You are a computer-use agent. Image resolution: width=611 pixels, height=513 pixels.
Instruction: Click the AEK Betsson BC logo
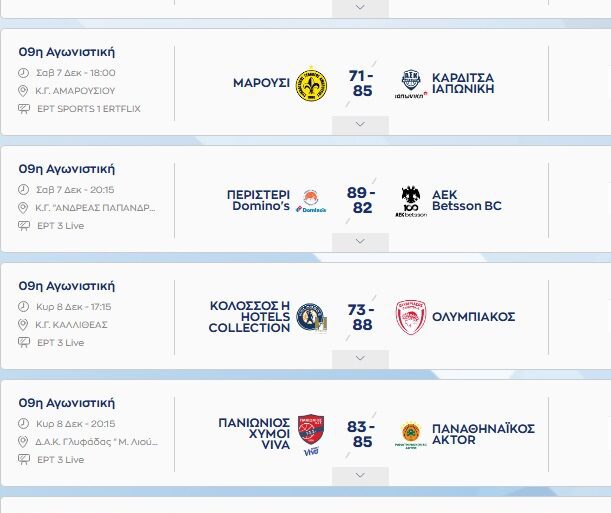point(411,201)
